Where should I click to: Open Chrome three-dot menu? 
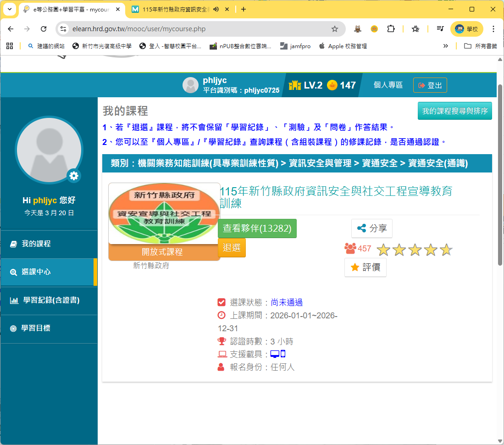click(x=493, y=29)
